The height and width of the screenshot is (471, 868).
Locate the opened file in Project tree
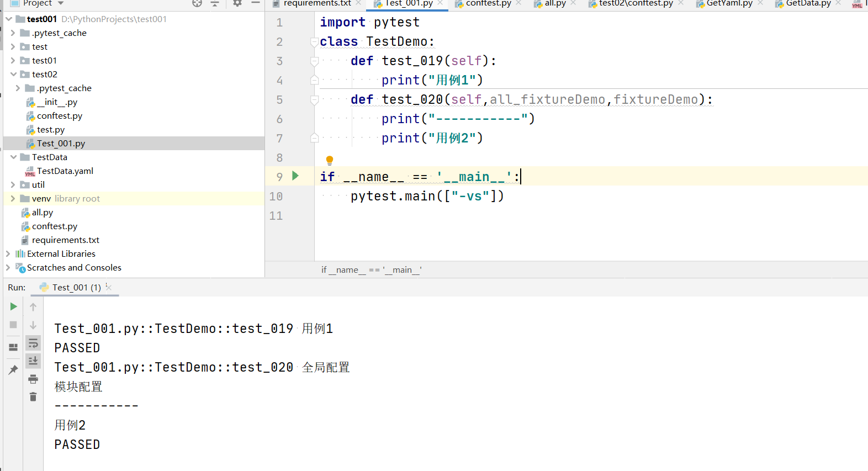(197, 3)
